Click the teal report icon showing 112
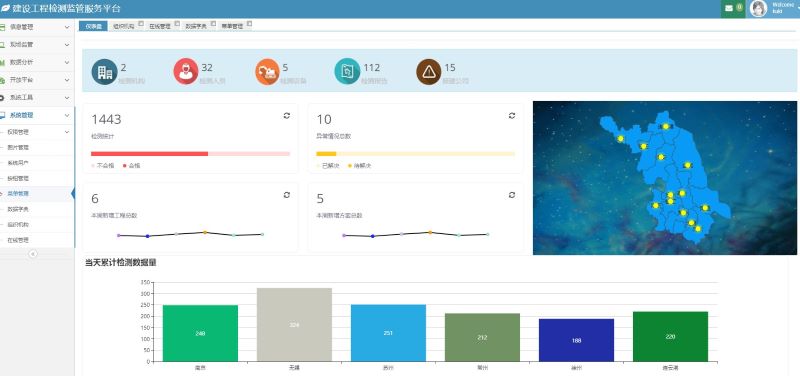800x376 pixels. [x=347, y=71]
